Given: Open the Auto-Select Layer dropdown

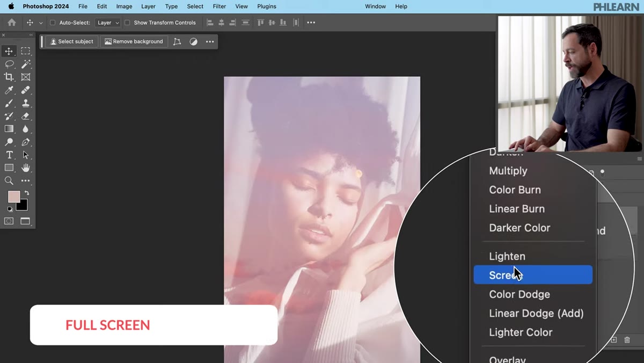Looking at the screenshot, I should pos(108,23).
